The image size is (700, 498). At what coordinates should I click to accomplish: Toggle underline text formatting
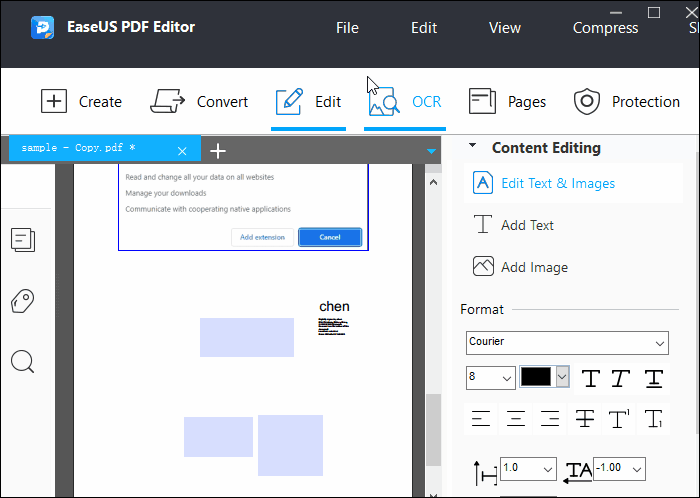654,379
